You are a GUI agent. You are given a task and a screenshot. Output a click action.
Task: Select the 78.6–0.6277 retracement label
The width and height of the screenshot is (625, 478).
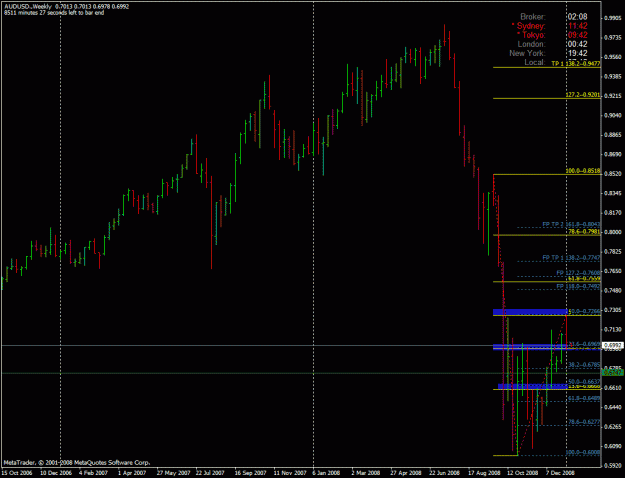point(584,422)
